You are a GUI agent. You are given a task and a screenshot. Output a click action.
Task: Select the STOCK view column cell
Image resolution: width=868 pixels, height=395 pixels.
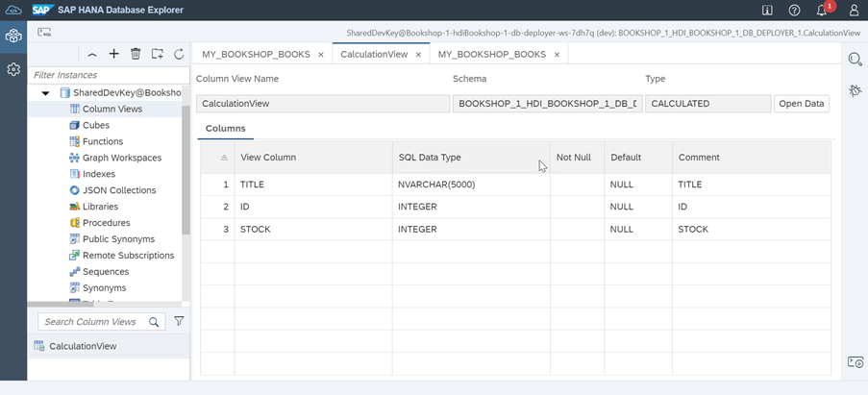[x=313, y=229]
